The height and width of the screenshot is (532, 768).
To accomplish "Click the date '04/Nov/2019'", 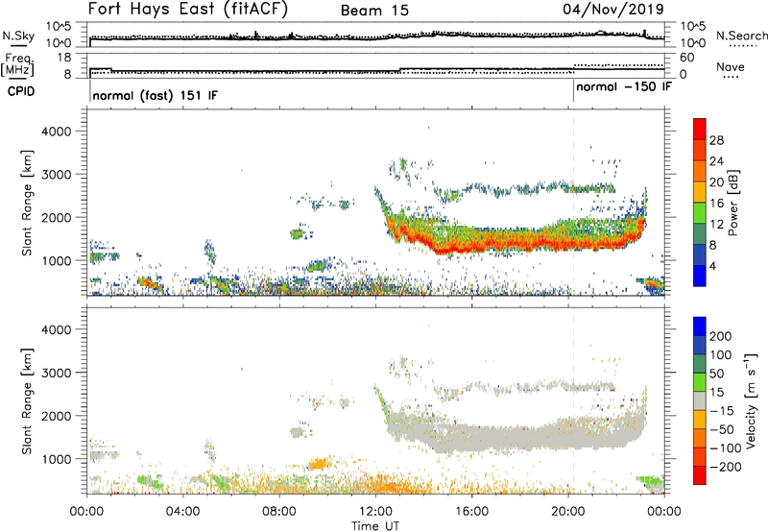I will (613, 10).
